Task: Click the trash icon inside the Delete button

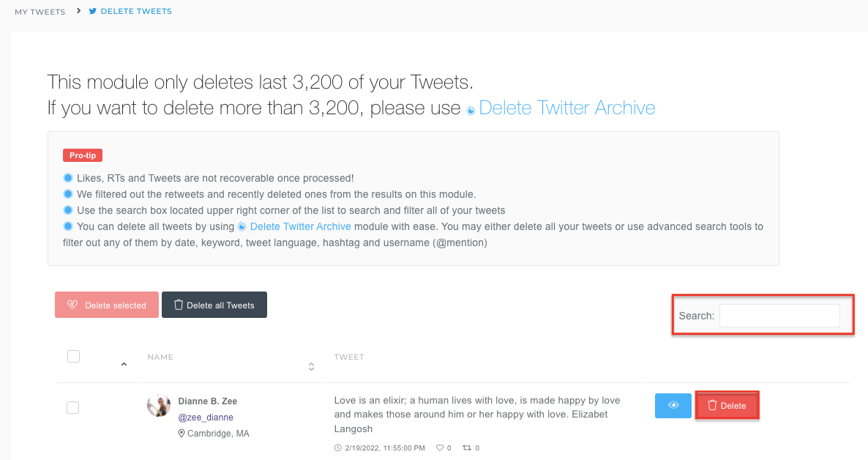Action: pos(711,404)
